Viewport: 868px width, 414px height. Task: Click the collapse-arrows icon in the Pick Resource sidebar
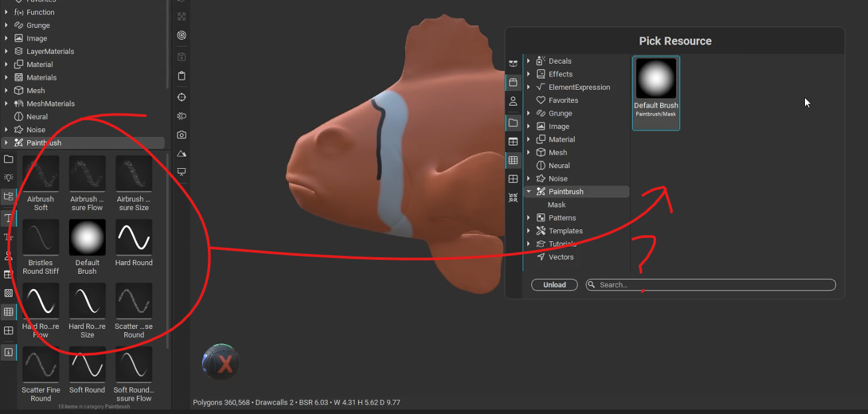point(513,197)
